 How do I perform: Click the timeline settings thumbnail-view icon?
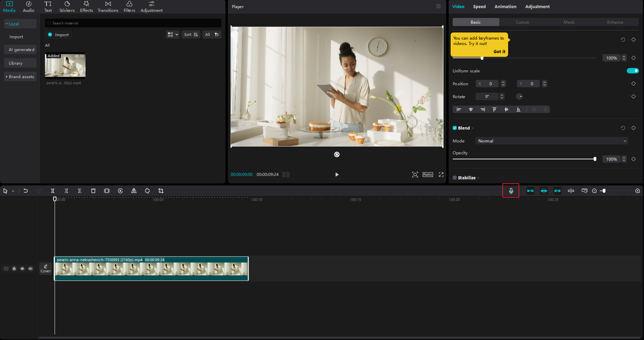pyautogui.click(x=585, y=191)
